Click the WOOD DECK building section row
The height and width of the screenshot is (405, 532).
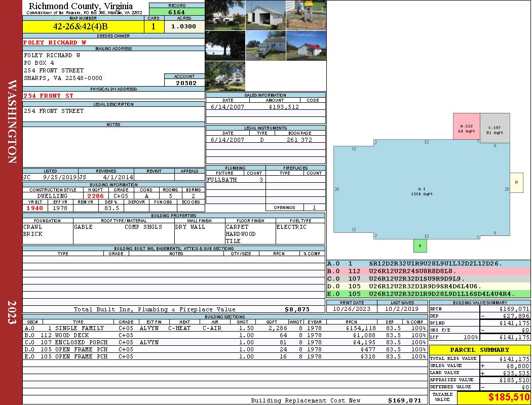(x=225, y=335)
